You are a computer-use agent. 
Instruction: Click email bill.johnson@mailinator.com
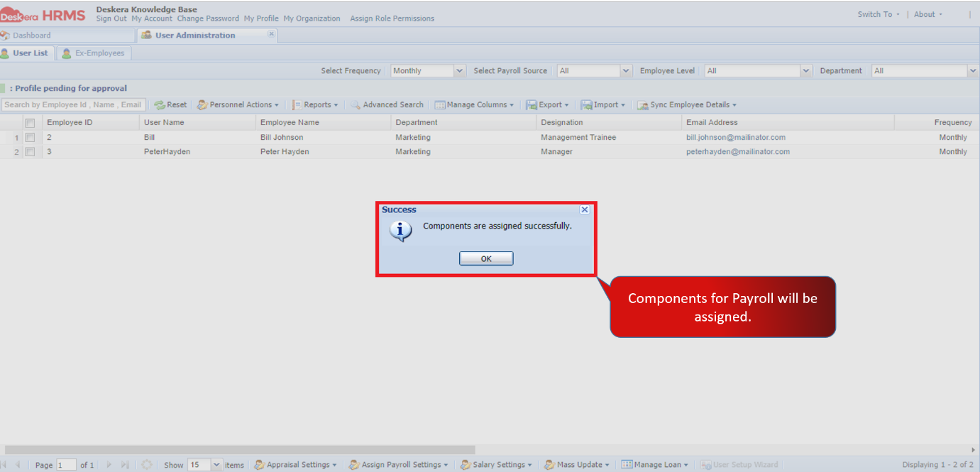[736, 138]
